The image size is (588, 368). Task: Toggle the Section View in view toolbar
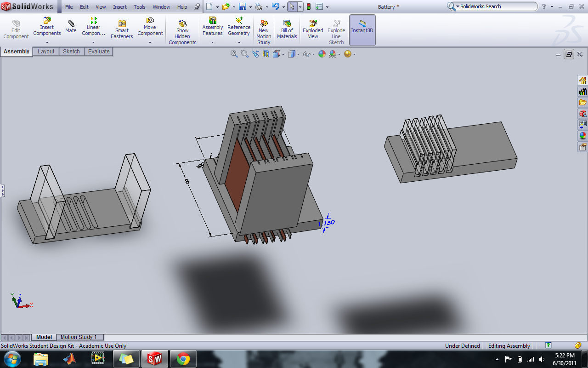tap(266, 54)
